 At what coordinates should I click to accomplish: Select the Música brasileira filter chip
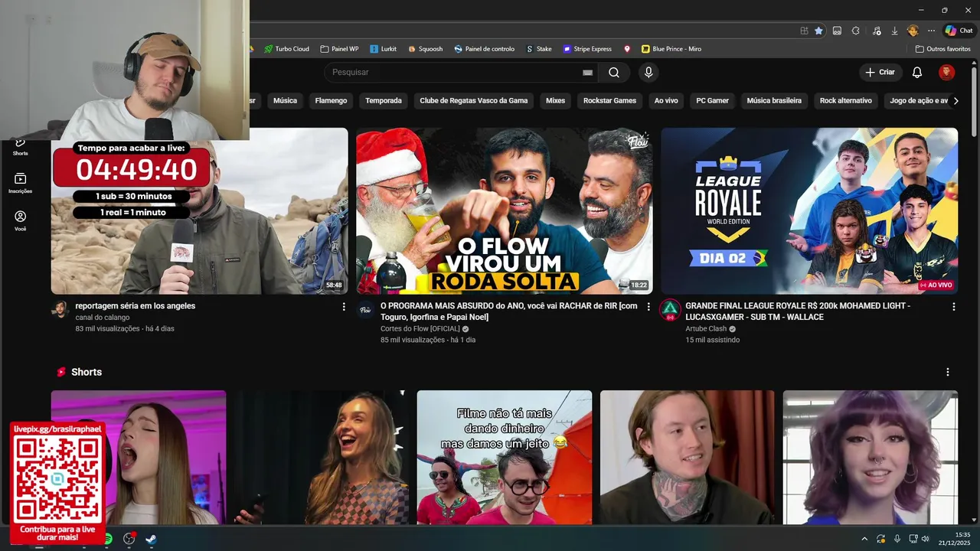(774, 100)
